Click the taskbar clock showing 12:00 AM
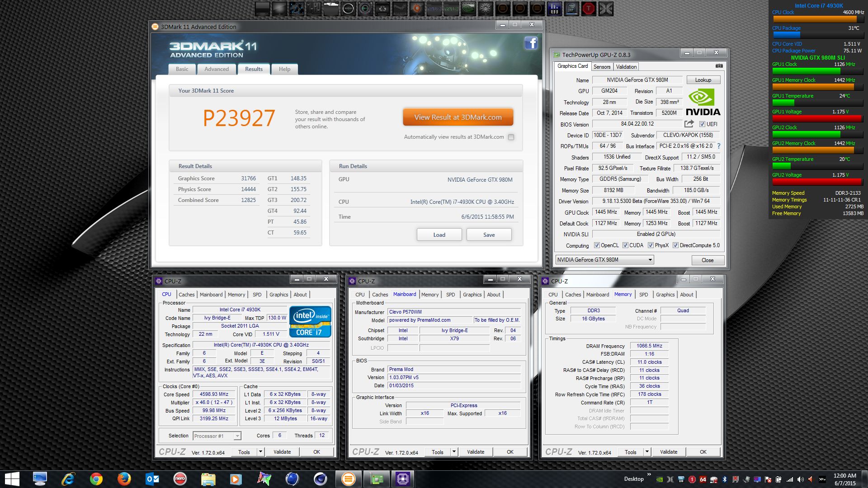This screenshot has height=488, width=868. 844,479
